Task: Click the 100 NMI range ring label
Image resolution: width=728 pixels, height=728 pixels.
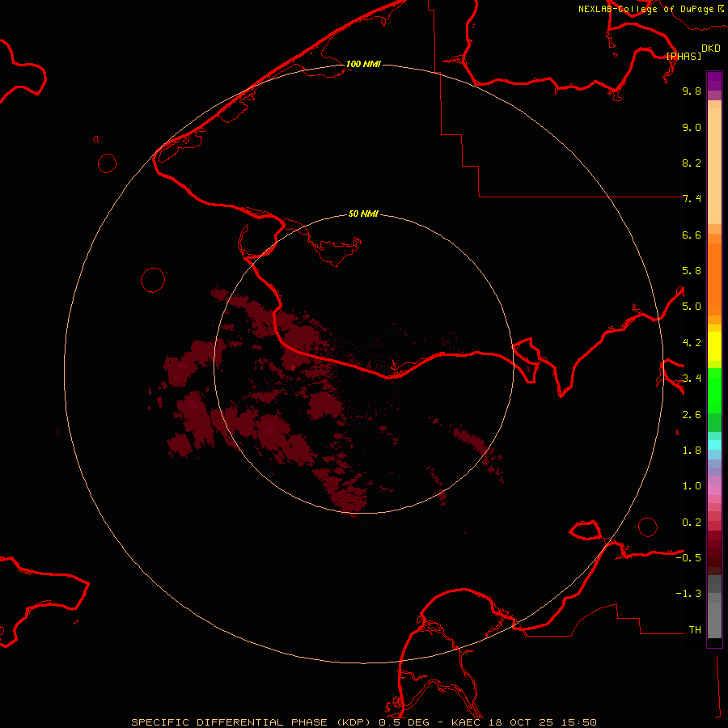Action: [363, 64]
